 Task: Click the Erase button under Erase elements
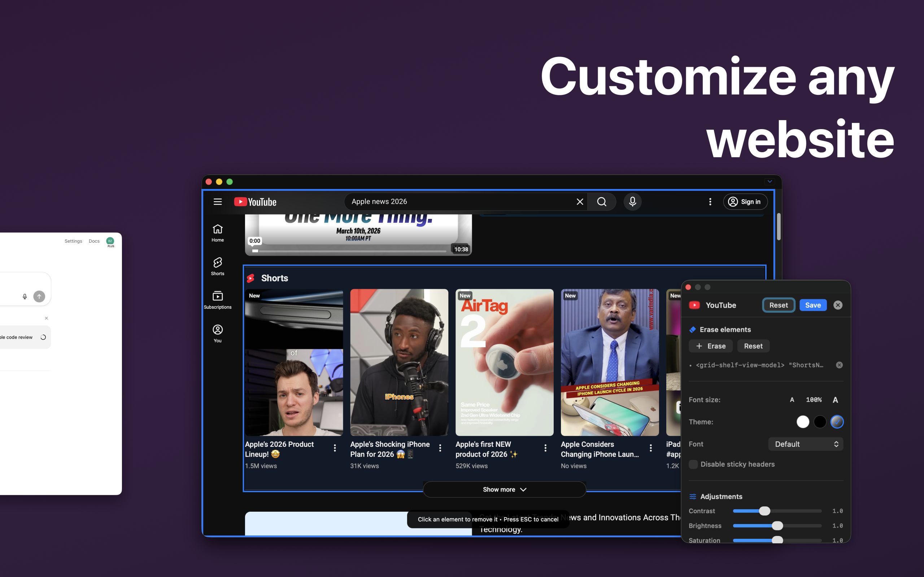click(710, 346)
